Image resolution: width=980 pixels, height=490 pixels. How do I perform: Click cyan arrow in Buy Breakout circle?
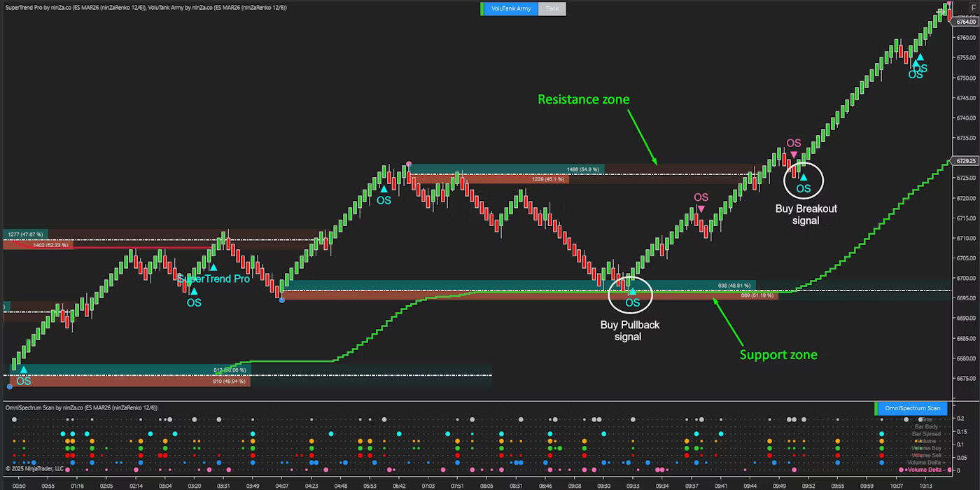(x=804, y=177)
